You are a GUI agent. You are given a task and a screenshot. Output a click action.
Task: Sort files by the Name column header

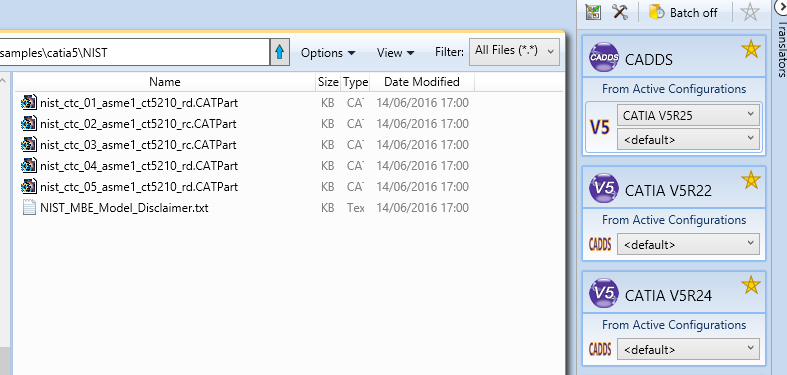pos(165,82)
